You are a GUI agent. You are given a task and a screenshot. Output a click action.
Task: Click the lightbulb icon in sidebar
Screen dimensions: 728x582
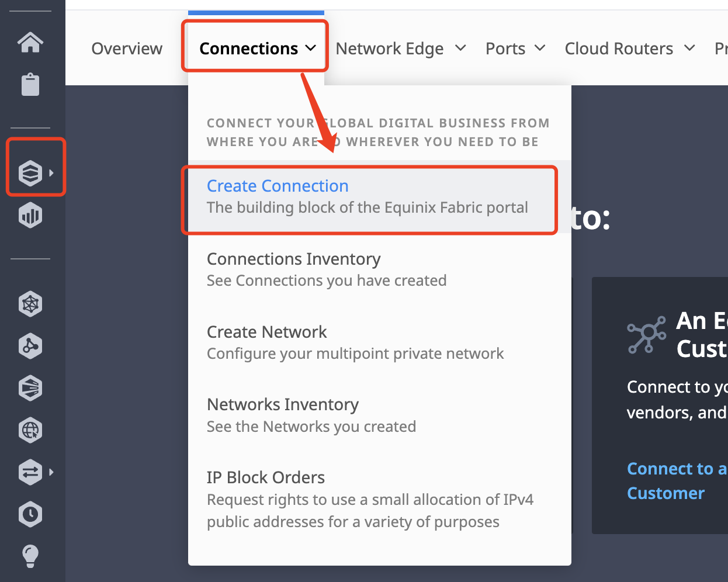pyautogui.click(x=30, y=556)
